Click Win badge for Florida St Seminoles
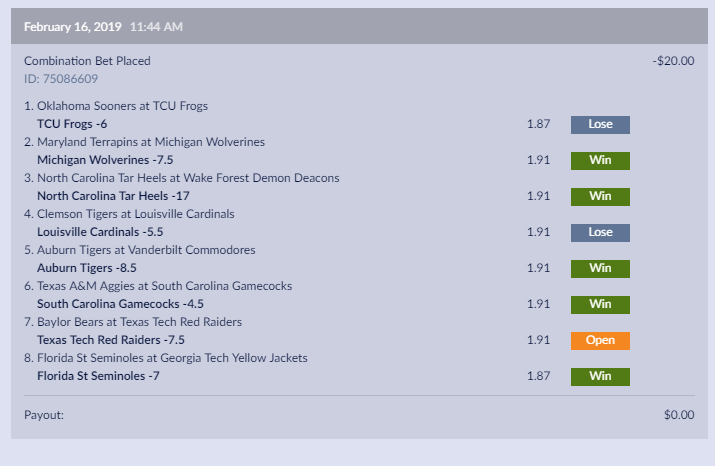715x466 pixels. pos(600,376)
